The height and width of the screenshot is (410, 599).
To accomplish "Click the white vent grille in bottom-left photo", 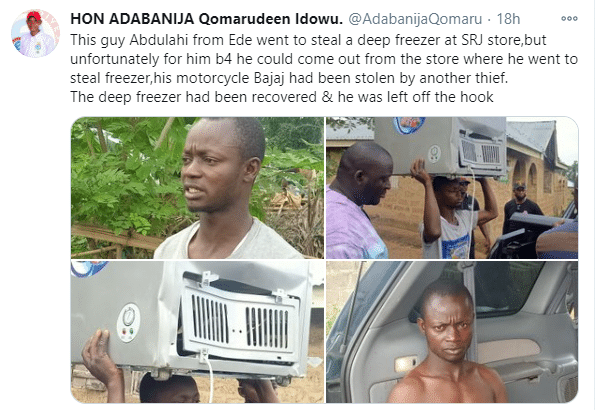I will pos(240,319).
